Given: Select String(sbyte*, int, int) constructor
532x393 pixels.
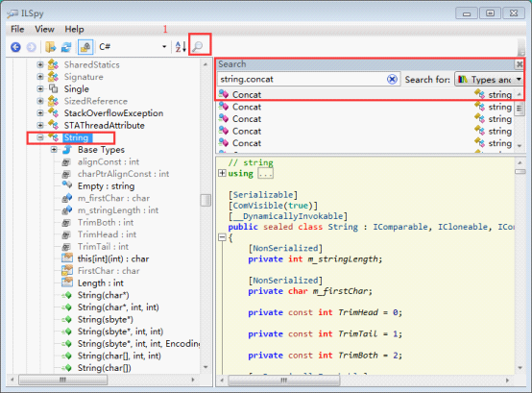Looking at the screenshot, I should point(120,332).
